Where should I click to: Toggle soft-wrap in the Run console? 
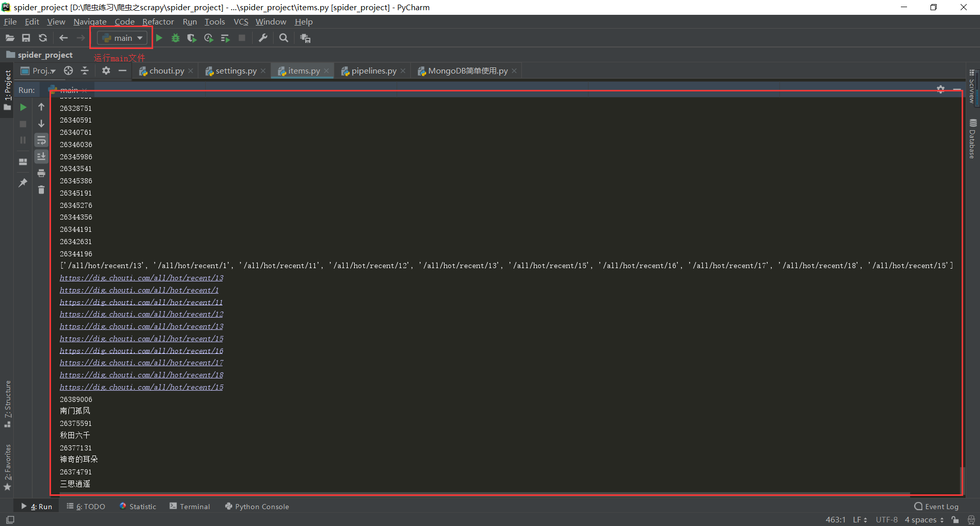click(x=41, y=140)
